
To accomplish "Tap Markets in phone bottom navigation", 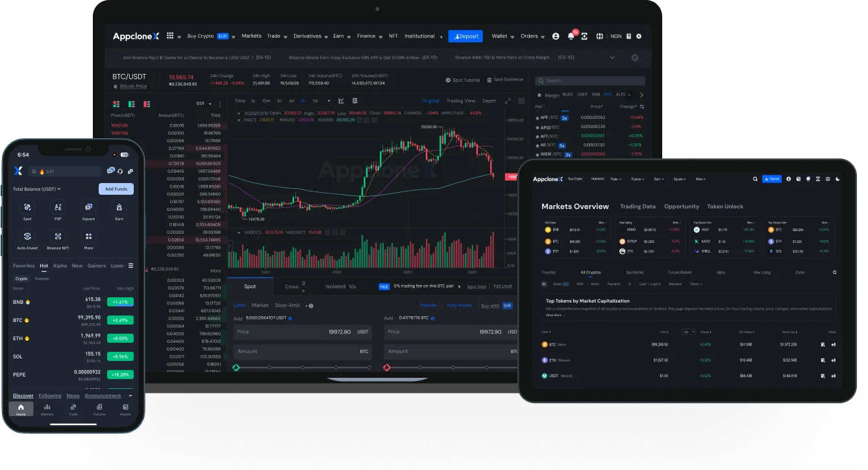I will tap(47, 409).
